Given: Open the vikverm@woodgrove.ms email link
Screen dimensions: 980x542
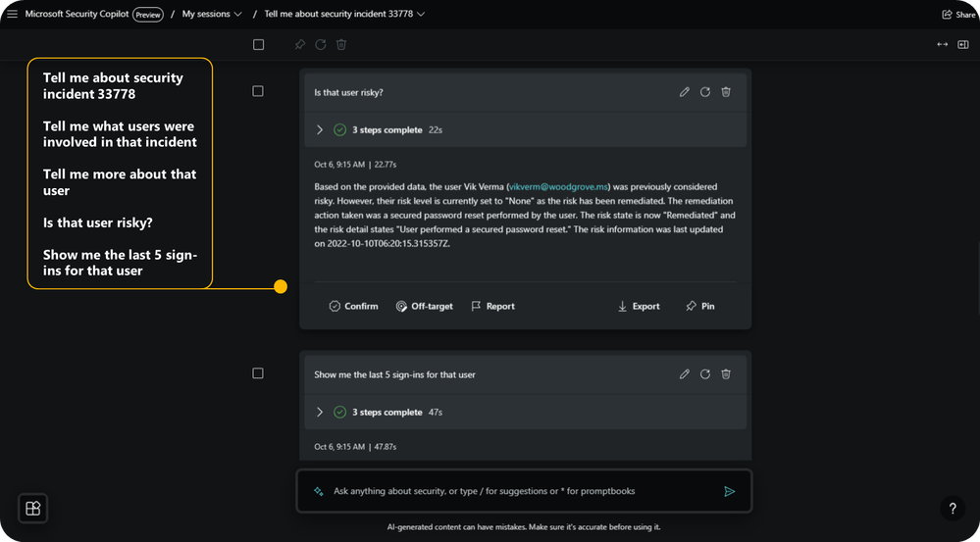Looking at the screenshot, I should pyautogui.click(x=559, y=186).
